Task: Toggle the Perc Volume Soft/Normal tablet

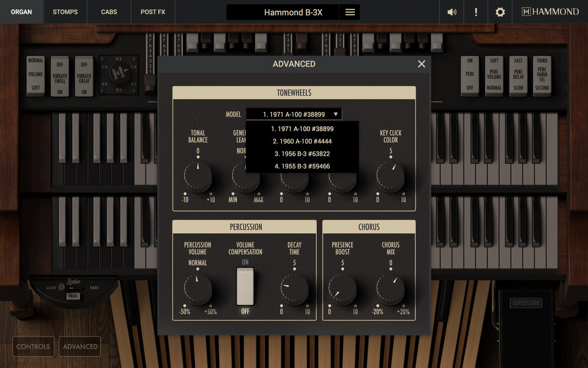Action: point(494,76)
